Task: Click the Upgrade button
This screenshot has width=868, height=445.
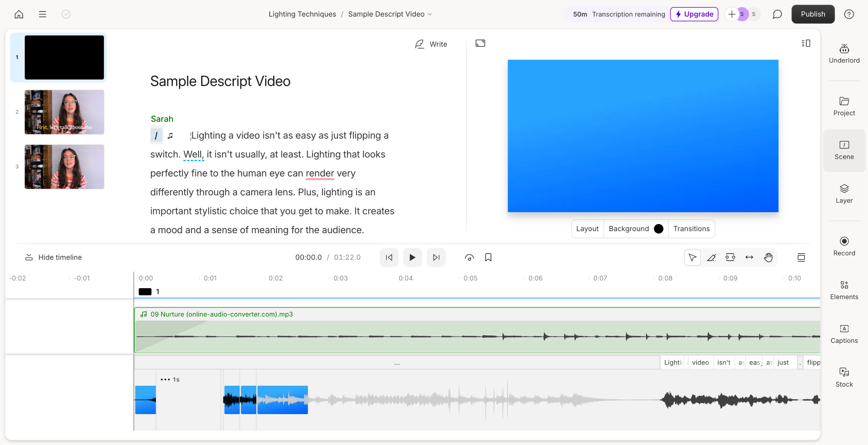Action: click(694, 14)
